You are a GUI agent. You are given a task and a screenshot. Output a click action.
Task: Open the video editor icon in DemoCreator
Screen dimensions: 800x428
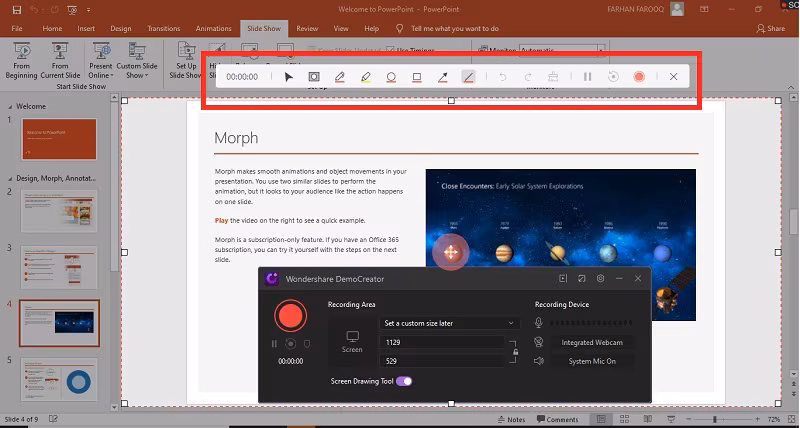click(x=563, y=279)
